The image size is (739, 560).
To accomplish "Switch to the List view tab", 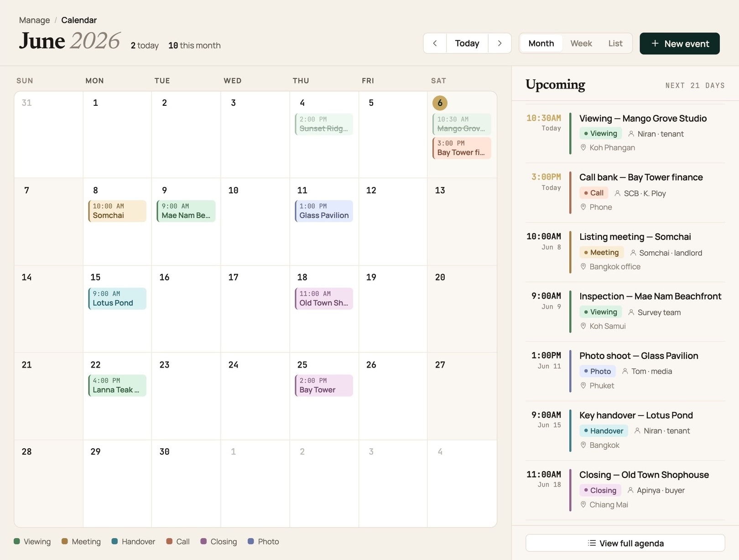I will click(x=615, y=43).
